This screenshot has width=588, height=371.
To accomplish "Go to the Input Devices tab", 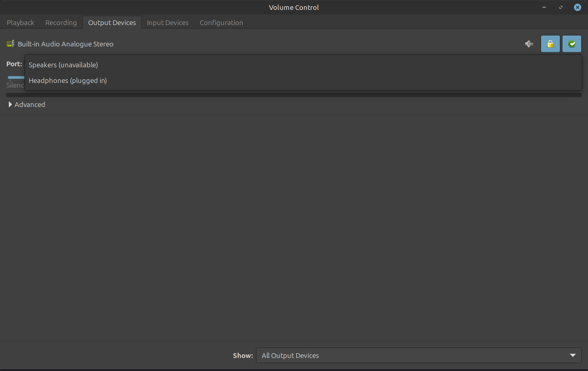I will pyautogui.click(x=168, y=23).
